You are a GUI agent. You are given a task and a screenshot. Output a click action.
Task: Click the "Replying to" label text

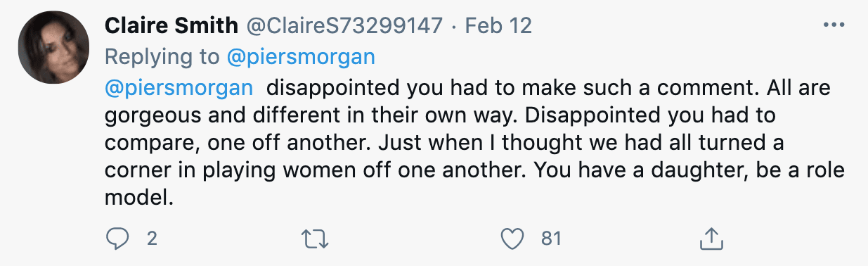(x=164, y=58)
